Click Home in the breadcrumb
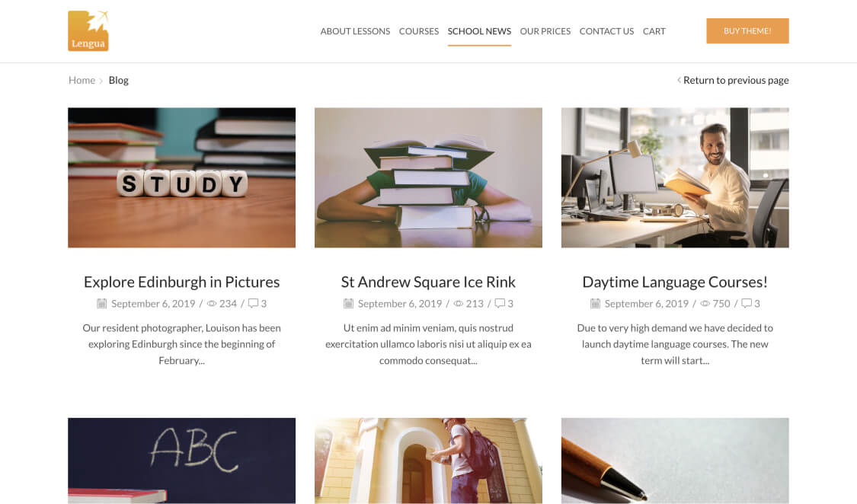This screenshot has width=857, height=504. click(82, 80)
